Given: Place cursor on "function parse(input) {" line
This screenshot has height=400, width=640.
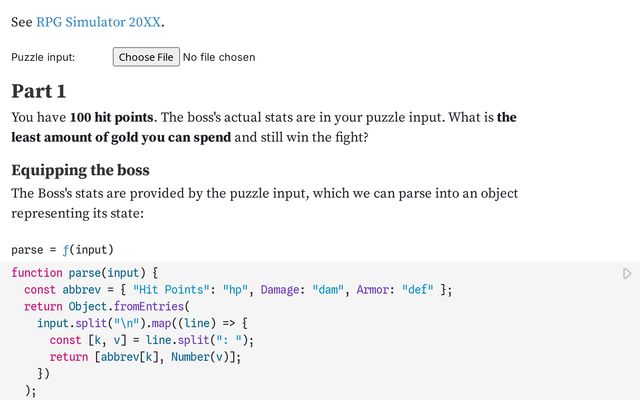Looking at the screenshot, I should 85,272.
